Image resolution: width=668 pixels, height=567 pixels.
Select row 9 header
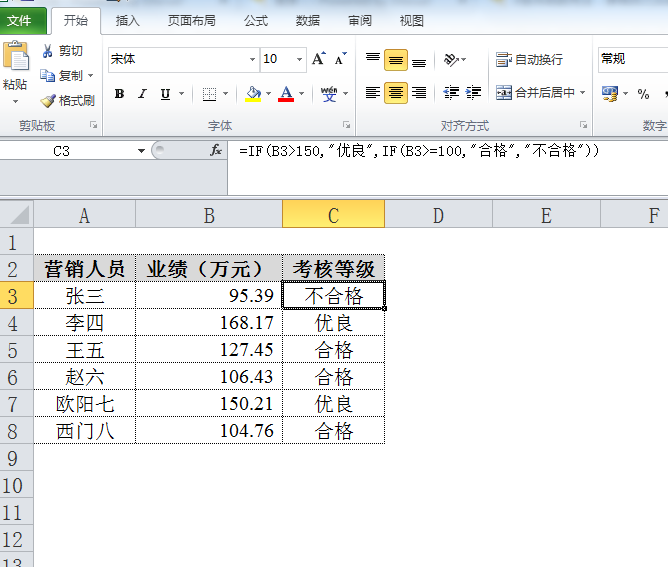(x=17, y=458)
